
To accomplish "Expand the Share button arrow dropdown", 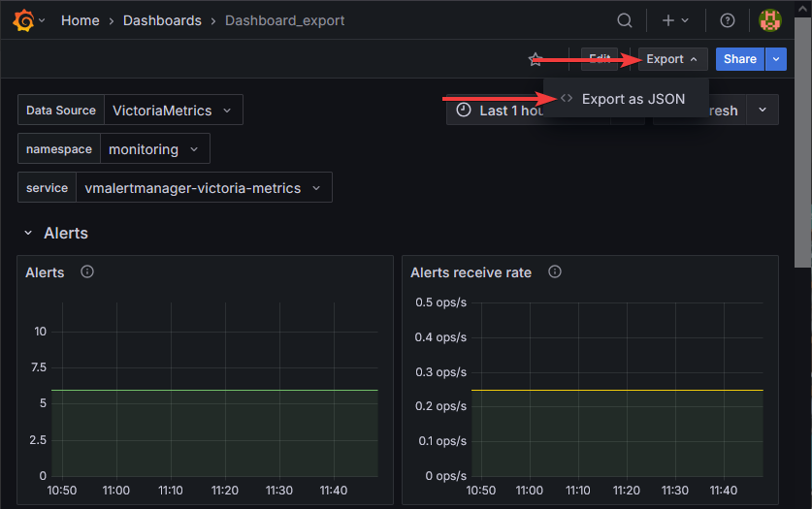I will point(775,59).
